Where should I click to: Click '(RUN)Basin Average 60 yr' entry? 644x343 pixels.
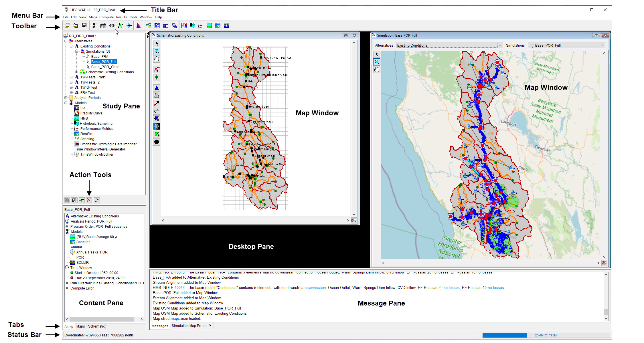pyautogui.click(x=97, y=237)
